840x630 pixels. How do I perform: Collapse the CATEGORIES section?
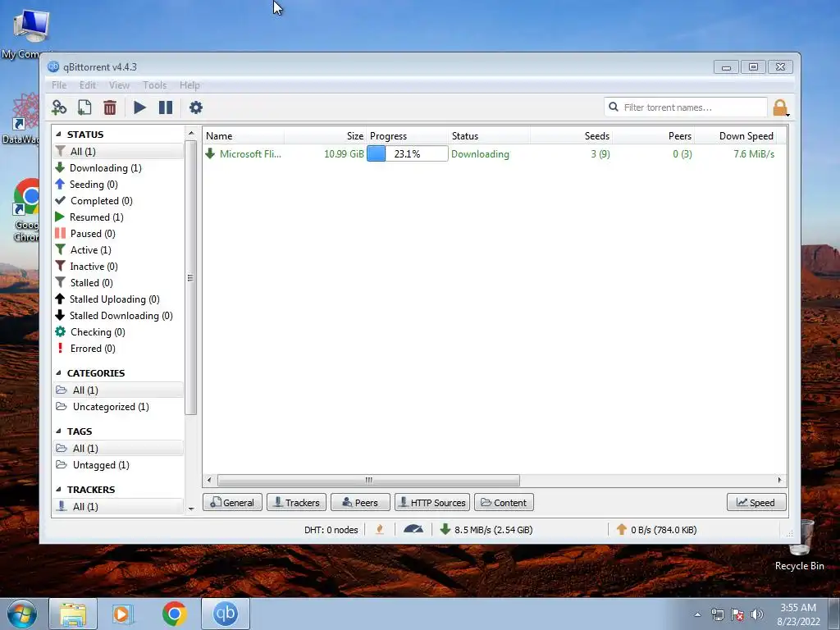pyautogui.click(x=58, y=373)
